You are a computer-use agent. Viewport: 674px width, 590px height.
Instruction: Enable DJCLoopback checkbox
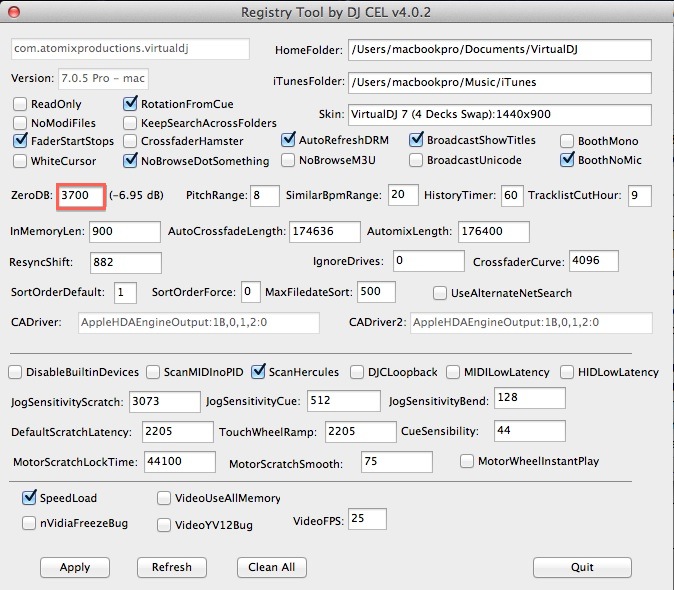tap(357, 372)
